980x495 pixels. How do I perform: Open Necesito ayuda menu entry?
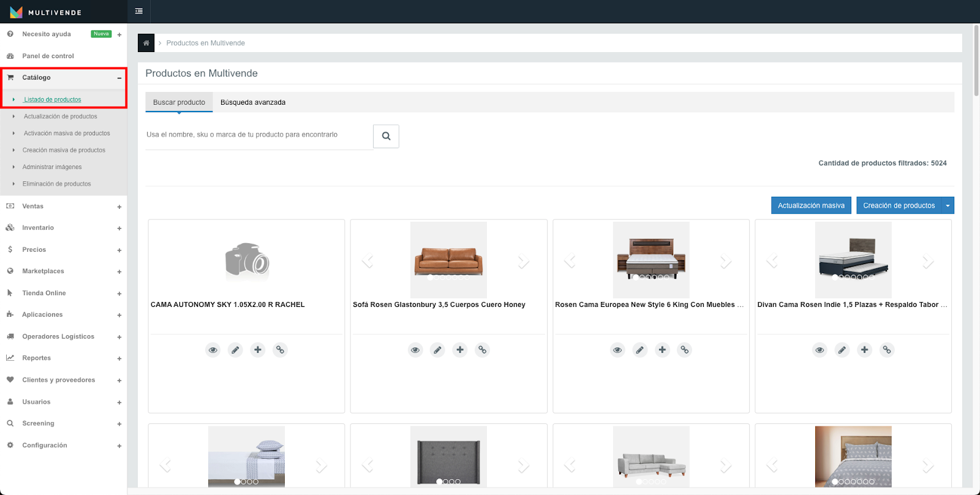point(47,34)
